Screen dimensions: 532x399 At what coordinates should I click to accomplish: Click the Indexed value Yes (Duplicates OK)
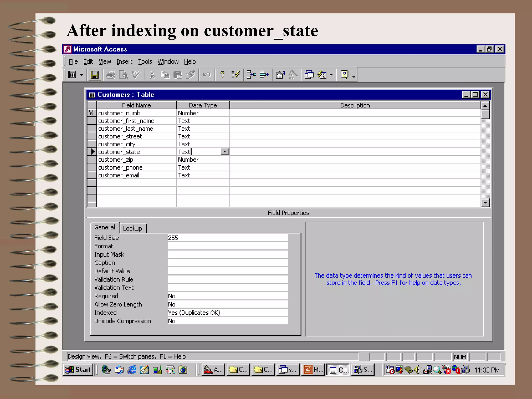[x=228, y=312]
